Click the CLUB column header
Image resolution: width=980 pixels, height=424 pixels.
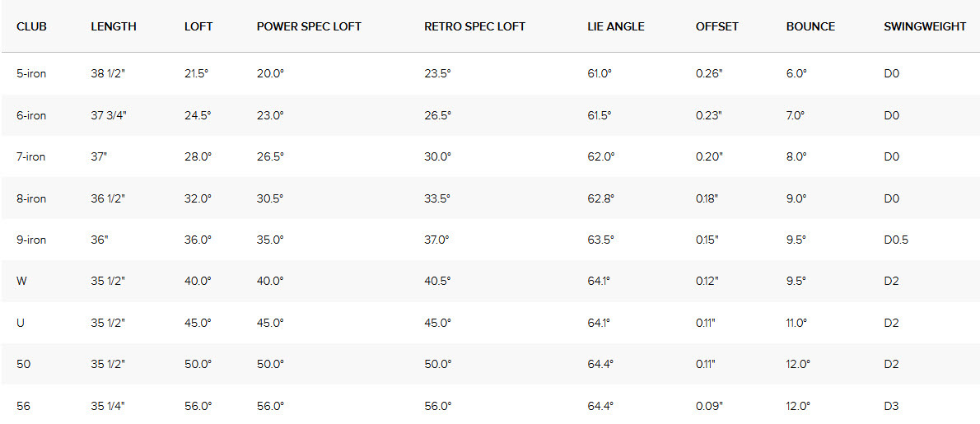31,26
